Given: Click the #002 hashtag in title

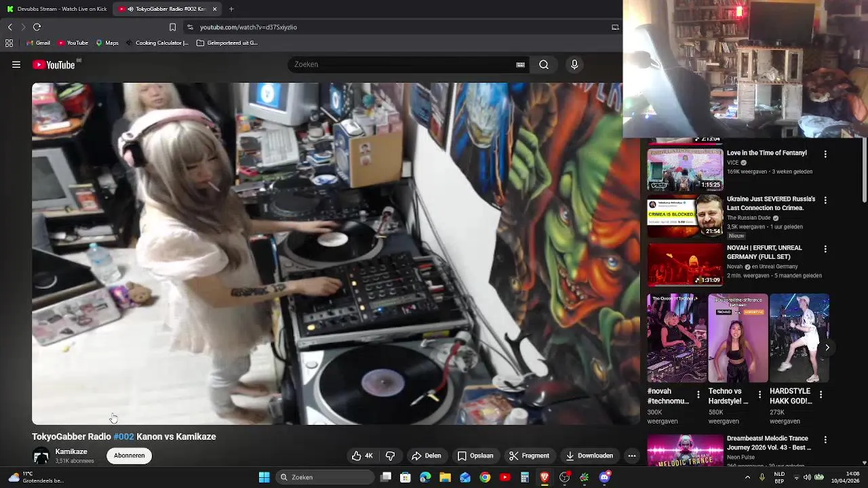Looking at the screenshot, I should pos(123,436).
